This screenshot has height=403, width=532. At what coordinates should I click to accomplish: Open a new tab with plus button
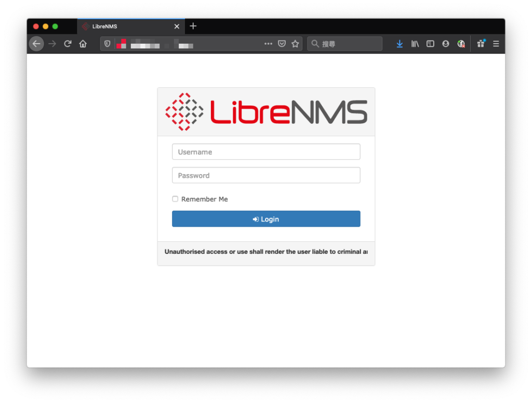click(x=193, y=26)
